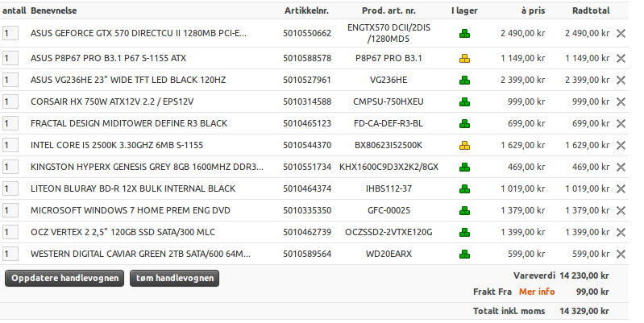Click shipping amount 99,00 kr
Screen dimensions: 644x323
tap(592, 292)
